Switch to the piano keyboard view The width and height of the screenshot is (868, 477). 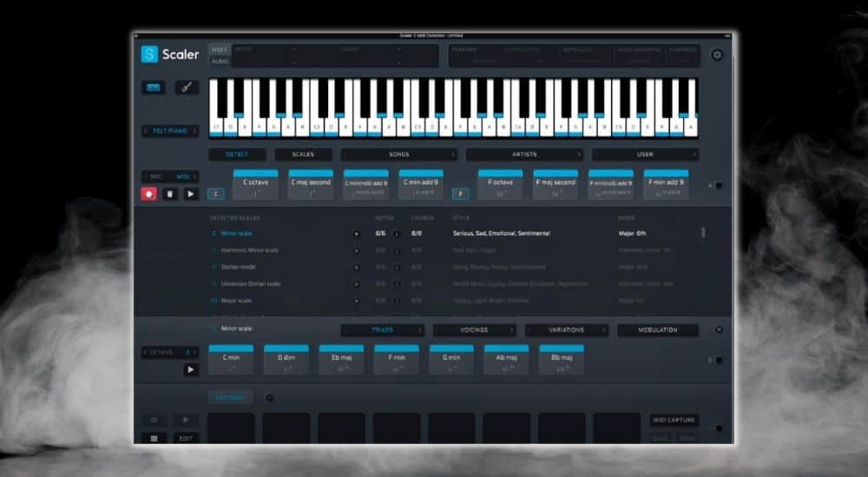[153, 88]
